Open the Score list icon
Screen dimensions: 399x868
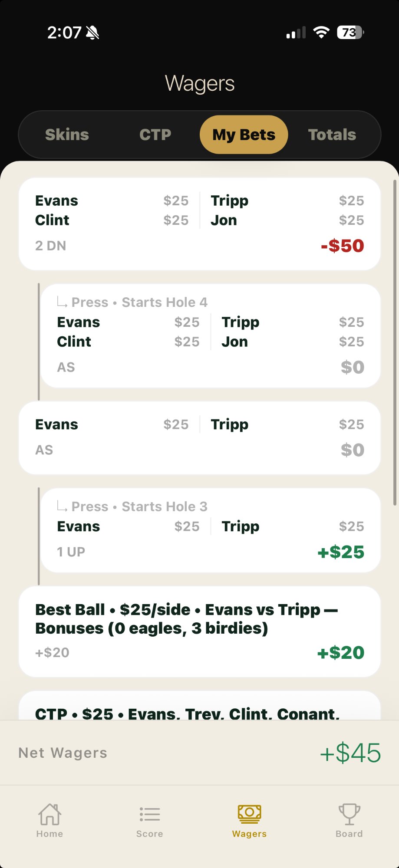point(150,814)
